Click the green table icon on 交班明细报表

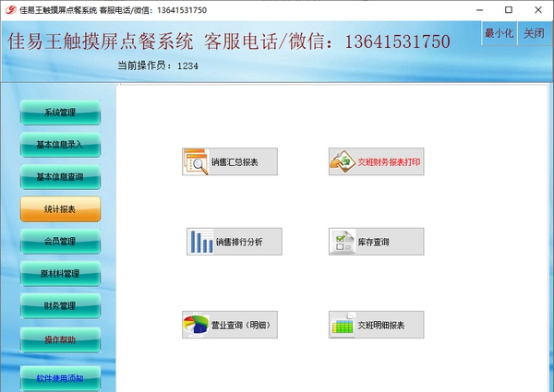(343, 325)
